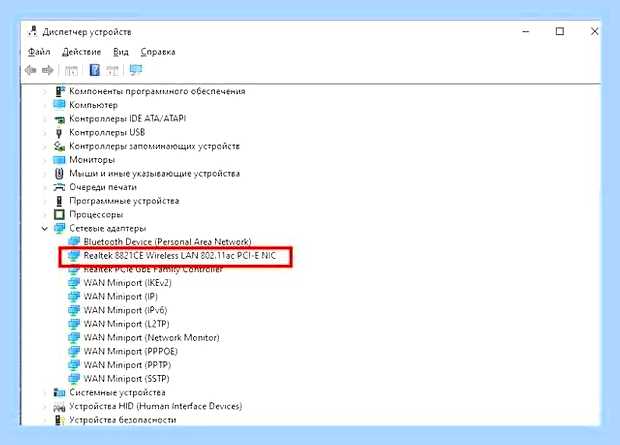
Task: Select Мыши и иные указывающие устройства
Action: [154, 173]
